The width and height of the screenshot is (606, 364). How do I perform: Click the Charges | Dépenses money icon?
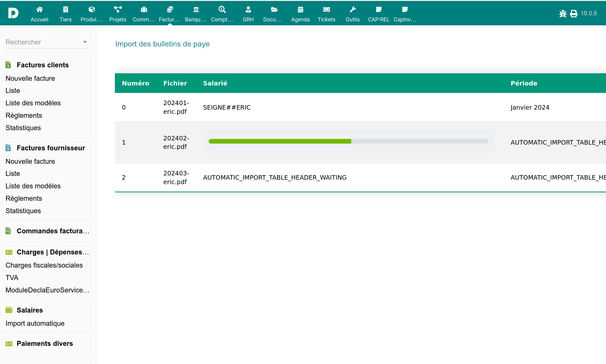coord(9,252)
